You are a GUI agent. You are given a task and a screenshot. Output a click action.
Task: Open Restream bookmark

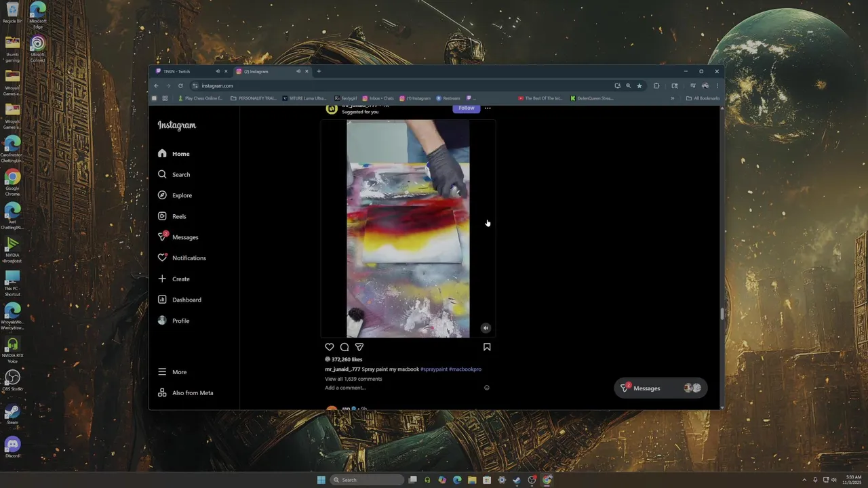(x=448, y=98)
